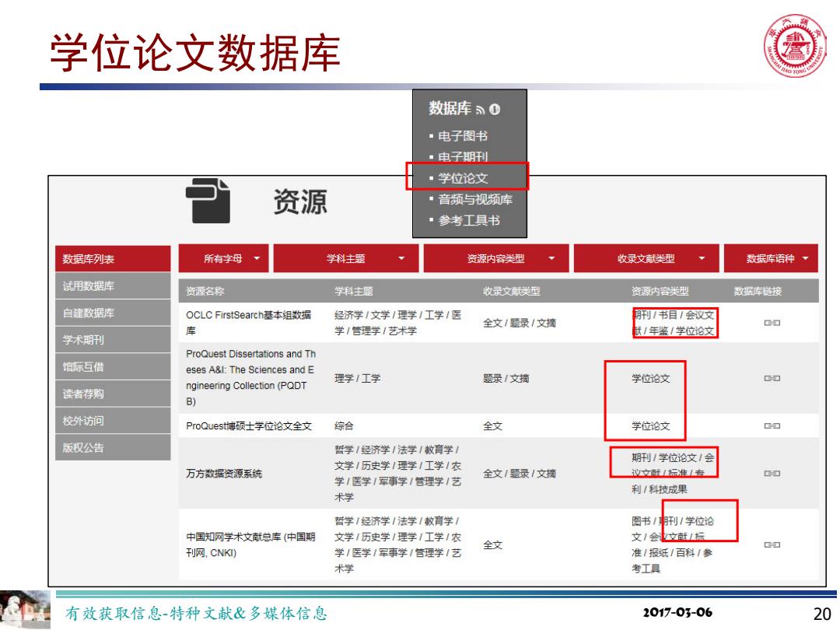Open 学术期刊 in the left sidebar
840x630 pixels.
[113, 340]
